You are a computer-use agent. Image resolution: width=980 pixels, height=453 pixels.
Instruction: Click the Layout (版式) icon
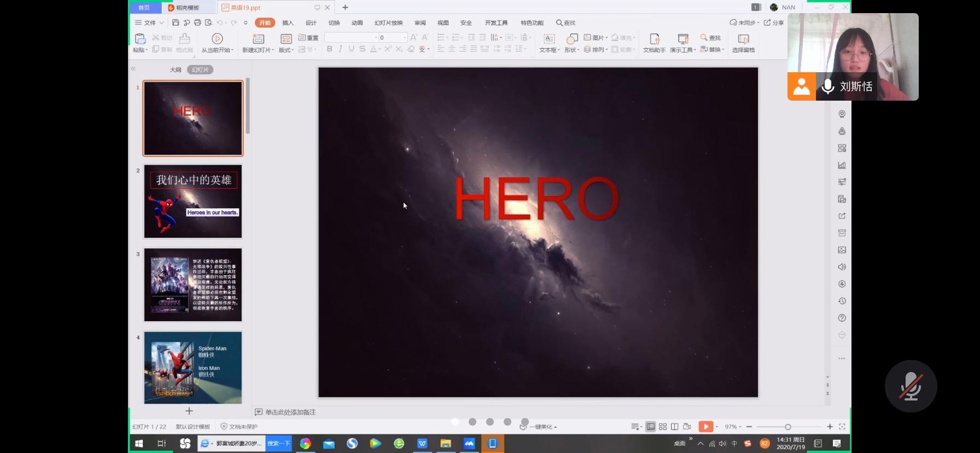coord(286,38)
